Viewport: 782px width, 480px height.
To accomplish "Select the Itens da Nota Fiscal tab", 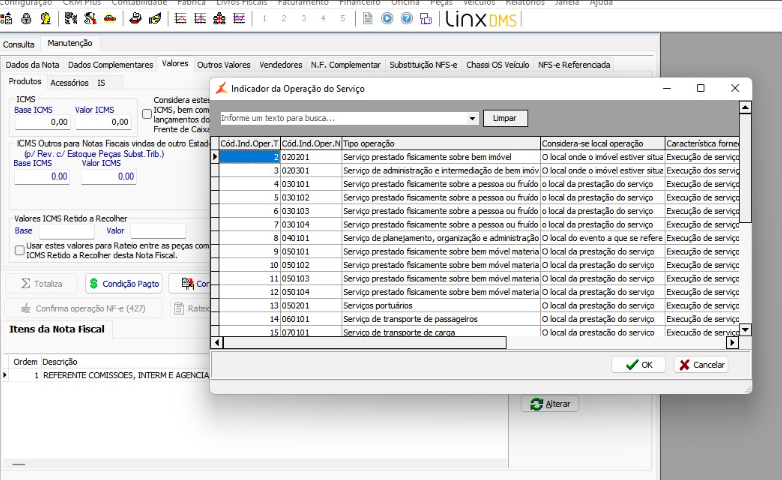I will (57, 329).
